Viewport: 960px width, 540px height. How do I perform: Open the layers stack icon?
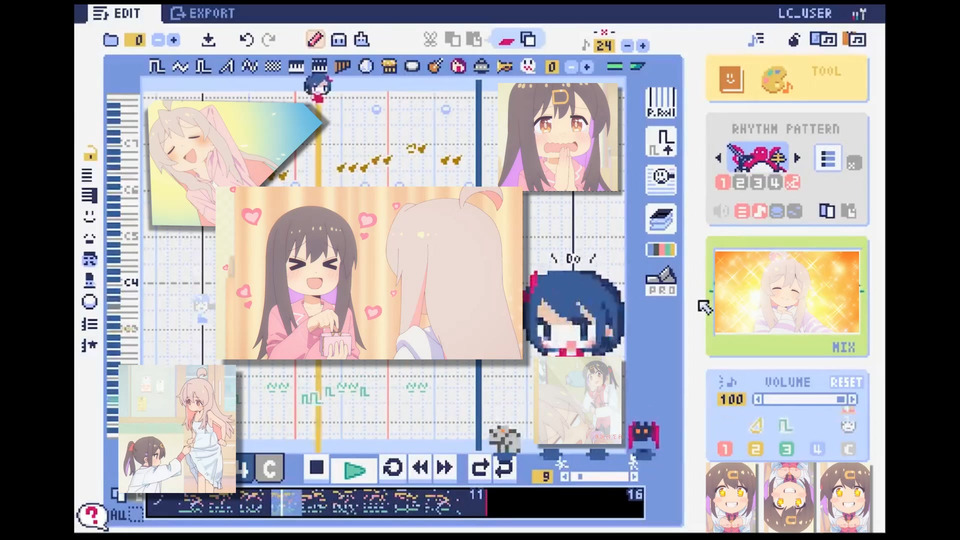[x=661, y=219]
